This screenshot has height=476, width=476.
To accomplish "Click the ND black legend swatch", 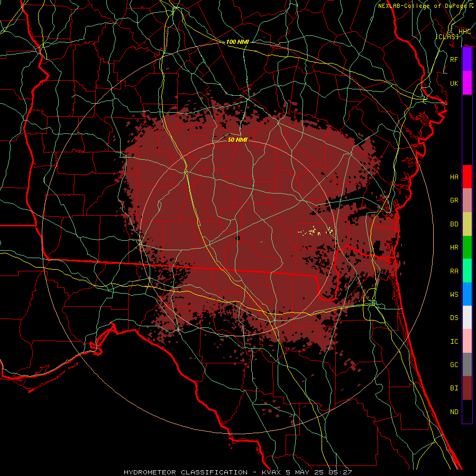I will (467, 411).
